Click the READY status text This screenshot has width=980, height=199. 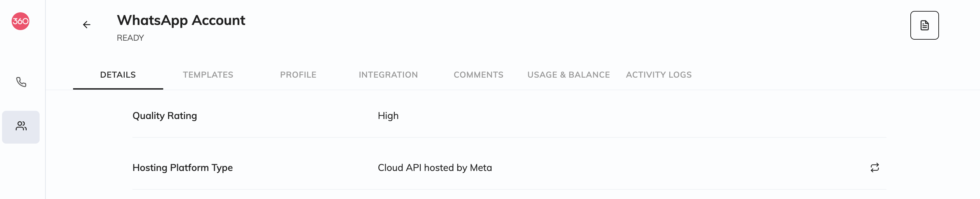point(130,38)
